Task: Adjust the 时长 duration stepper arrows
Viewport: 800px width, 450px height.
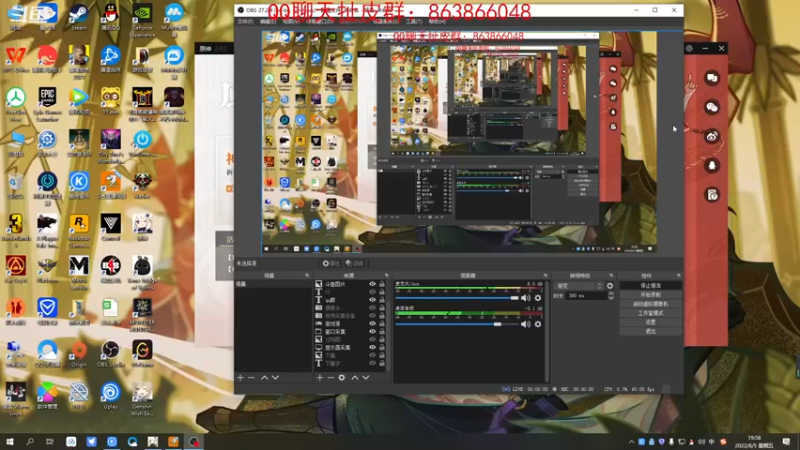Action: click(611, 295)
